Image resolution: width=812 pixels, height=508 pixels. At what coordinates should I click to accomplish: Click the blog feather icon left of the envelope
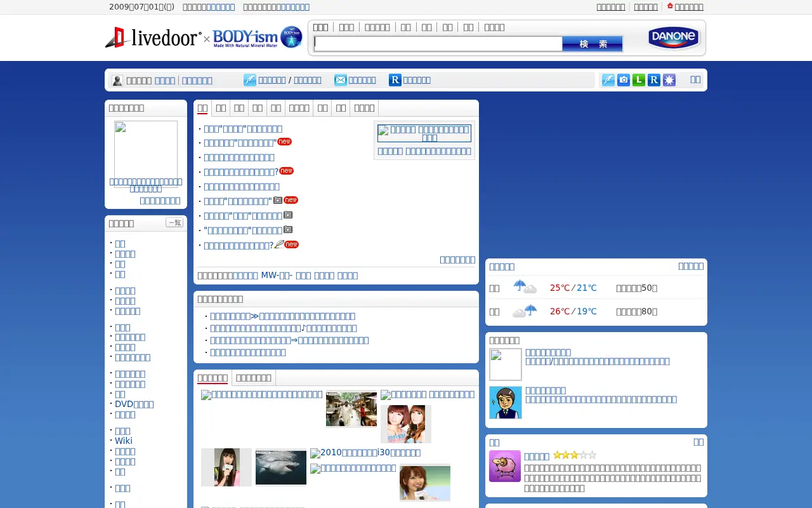coord(250,80)
